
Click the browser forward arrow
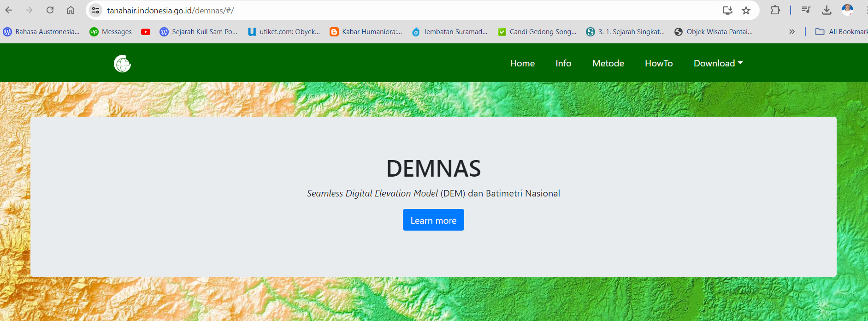coord(29,10)
